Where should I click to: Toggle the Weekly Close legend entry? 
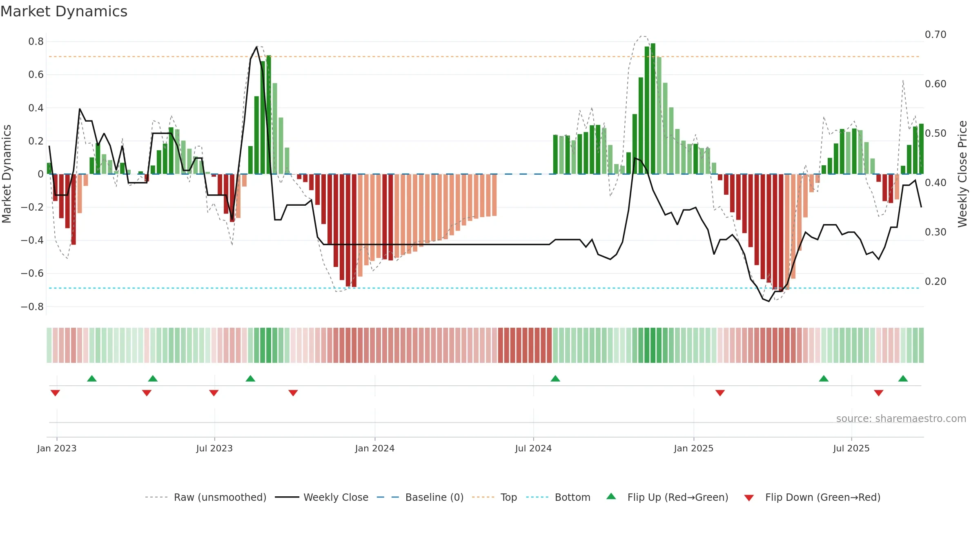[322, 497]
